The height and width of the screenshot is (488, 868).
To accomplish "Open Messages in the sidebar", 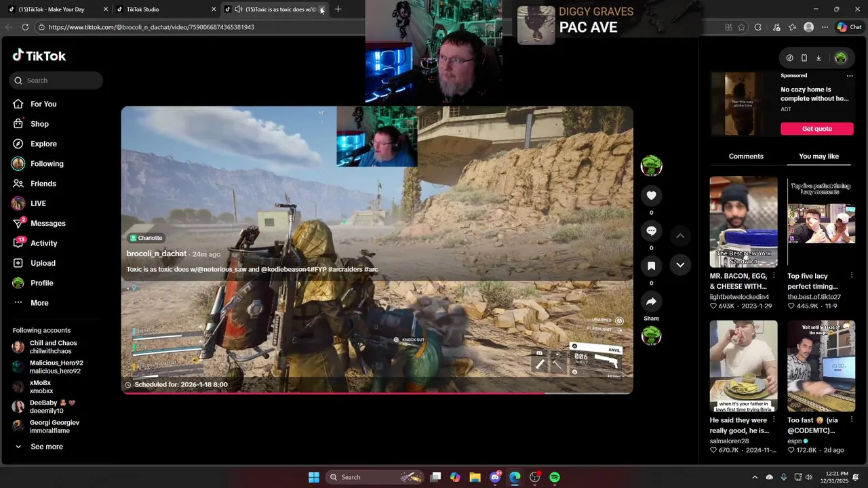I will click(47, 223).
